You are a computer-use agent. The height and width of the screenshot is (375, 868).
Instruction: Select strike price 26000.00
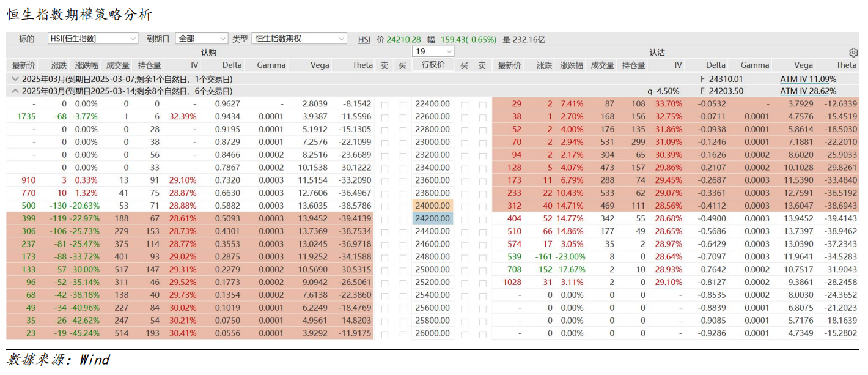(x=433, y=333)
